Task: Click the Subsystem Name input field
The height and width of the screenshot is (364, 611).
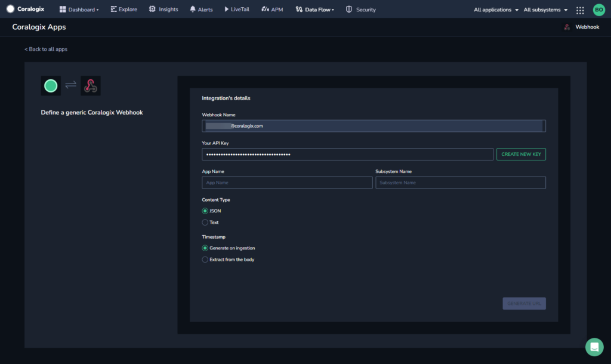Action: 461,183
